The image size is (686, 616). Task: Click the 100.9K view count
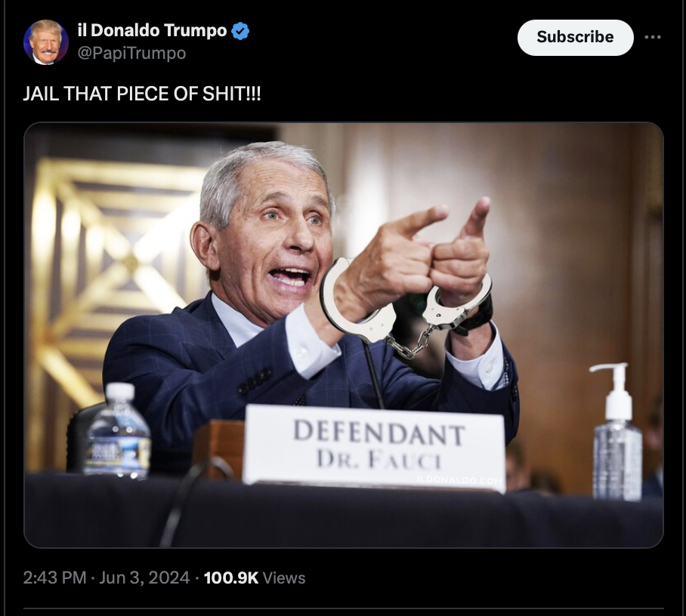click(x=231, y=577)
